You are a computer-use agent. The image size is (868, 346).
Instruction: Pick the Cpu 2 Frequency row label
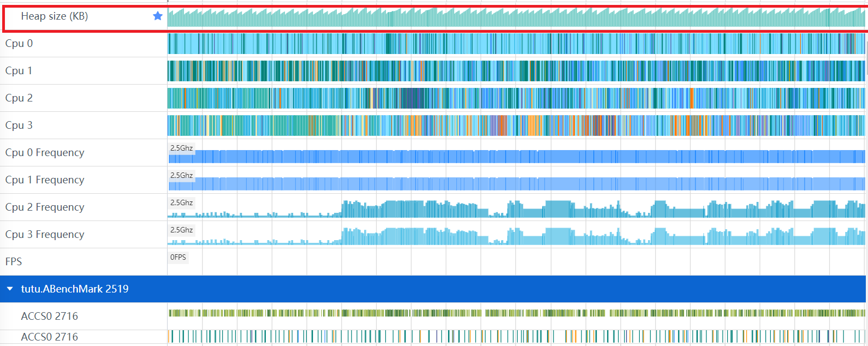pos(45,207)
